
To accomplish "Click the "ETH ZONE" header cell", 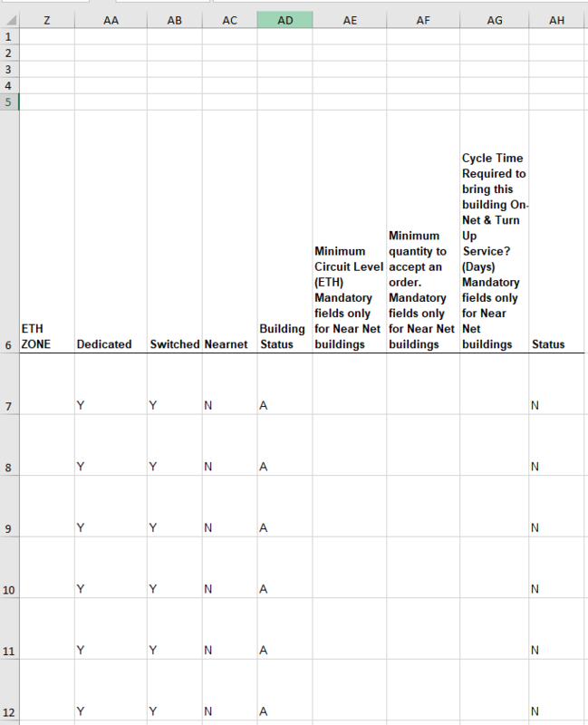I will (x=46, y=336).
